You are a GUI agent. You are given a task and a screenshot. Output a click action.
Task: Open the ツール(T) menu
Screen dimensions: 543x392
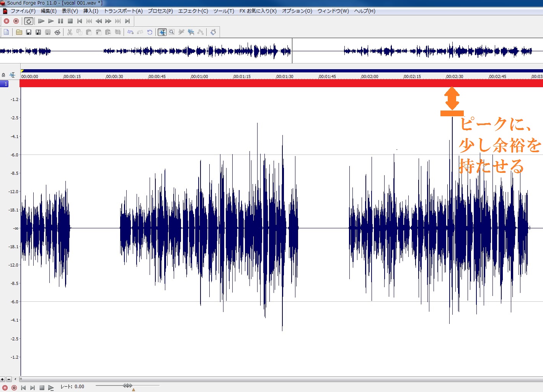(x=224, y=11)
